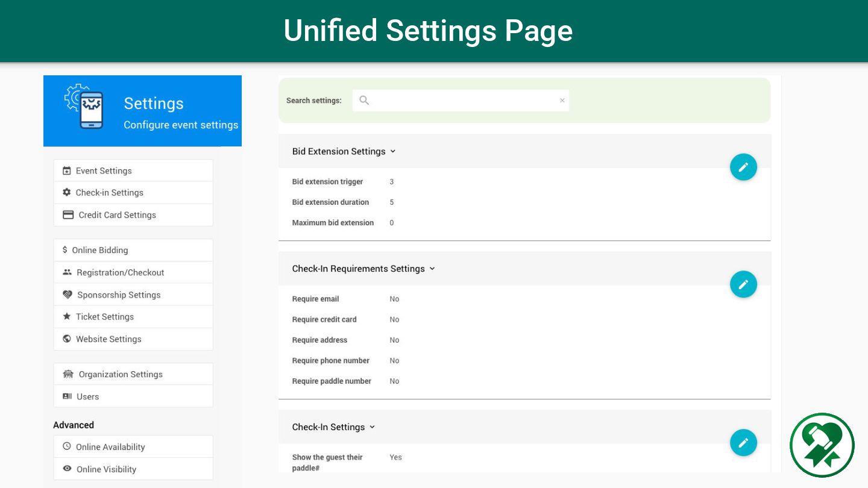Screen dimensions: 868x488
Task: Open the Users page
Action: (x=87, y=397)
